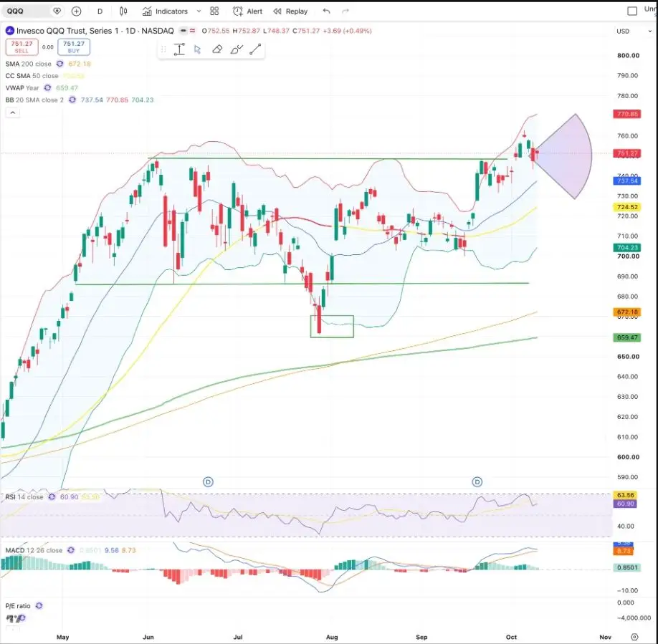The image size is (658, 644).
Task: Click the red wavy data-mode indicator icon
Action: coord(193,31)
